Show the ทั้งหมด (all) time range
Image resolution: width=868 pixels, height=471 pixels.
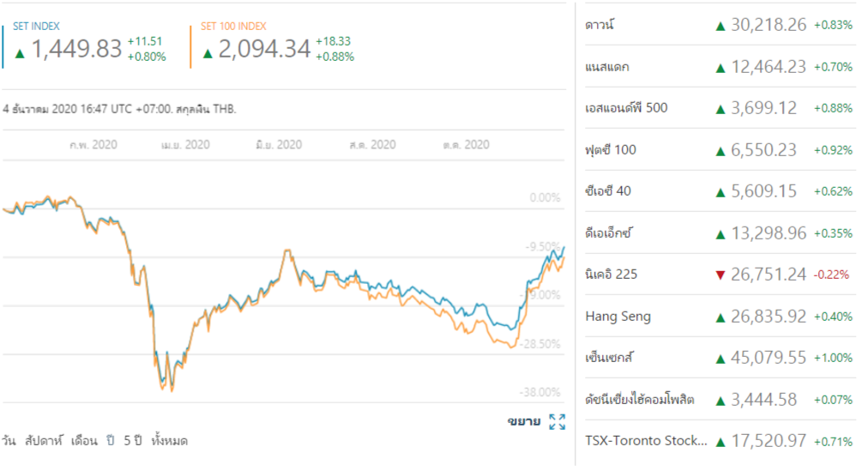(x=169, y=441)
